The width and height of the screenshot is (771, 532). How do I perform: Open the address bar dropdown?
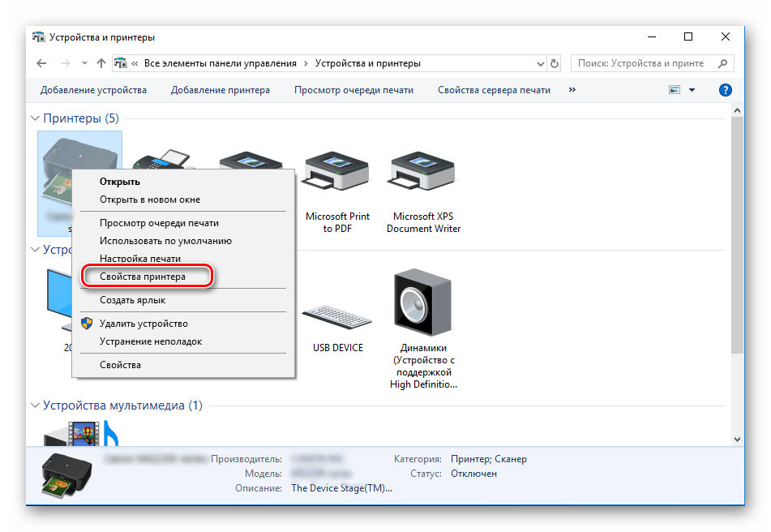click(540, 62)
